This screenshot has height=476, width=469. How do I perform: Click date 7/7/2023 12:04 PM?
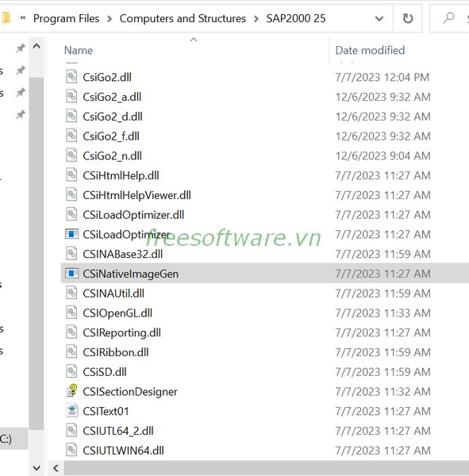[x=383, y=77]
